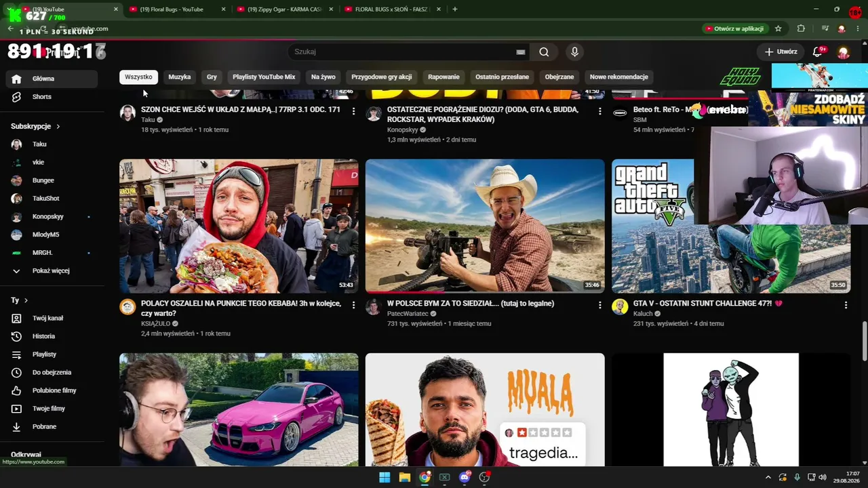Open options for Szon chce wejść video
This screenshot has width=868, height=488.
coord(353,110)
